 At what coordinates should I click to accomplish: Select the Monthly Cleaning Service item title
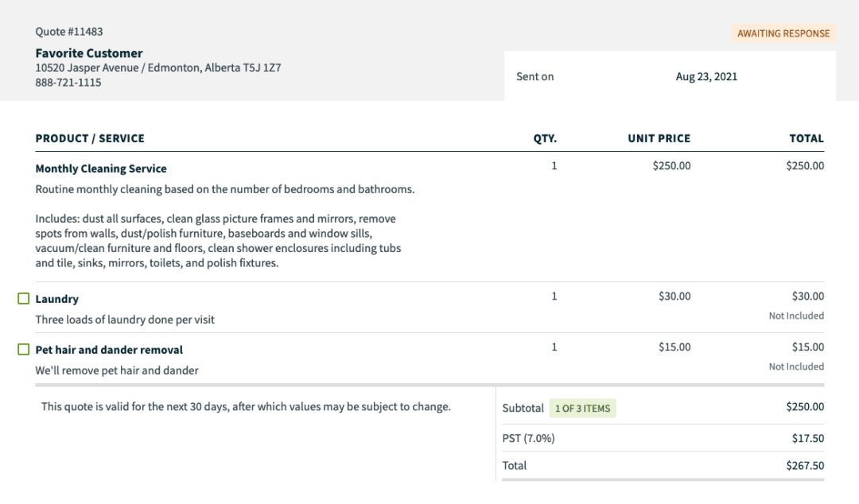point(101,169)
